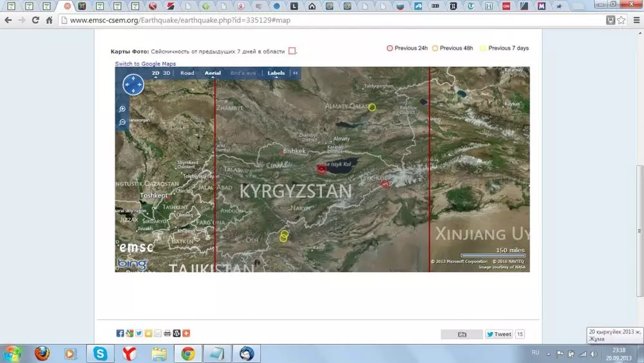Open Skype from the taskbar
The image size is (644, 363).
(x=100, y=353)
